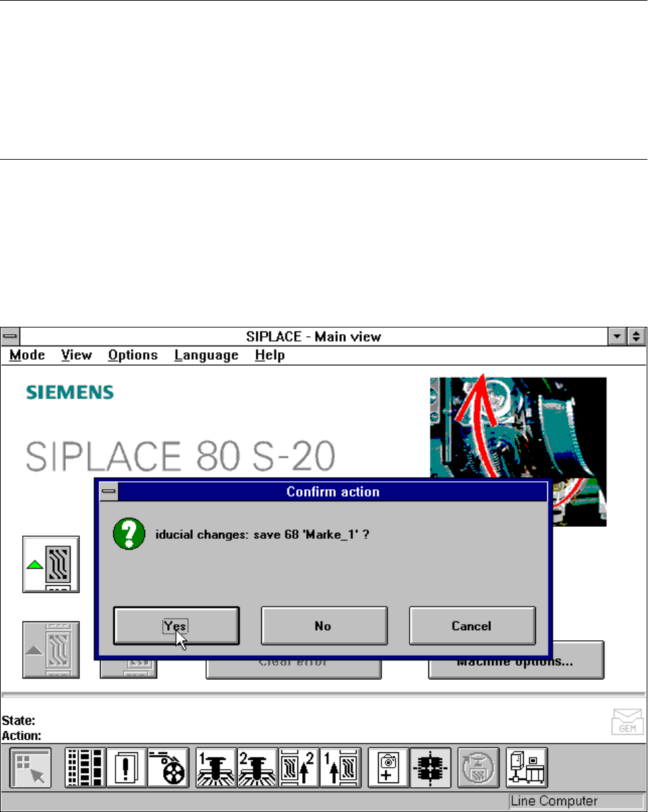Click the main view selection arrow toolbar icon
Viewport: 648px width, 812px height.
tap(30, 768)
